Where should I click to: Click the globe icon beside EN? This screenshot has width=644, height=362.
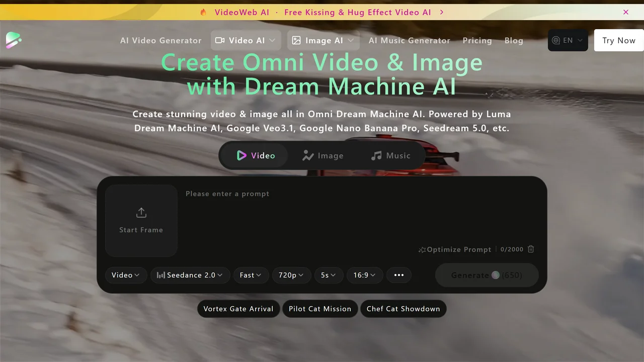(x=556, y=40)
